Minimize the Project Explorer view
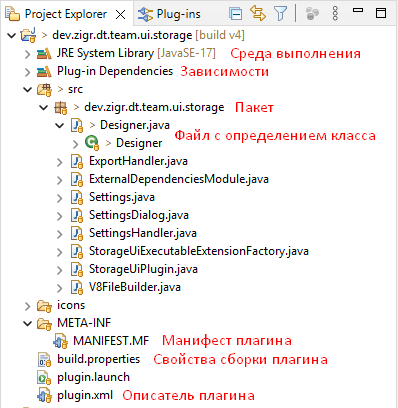The image size is (398, 408). pos(358,10)
